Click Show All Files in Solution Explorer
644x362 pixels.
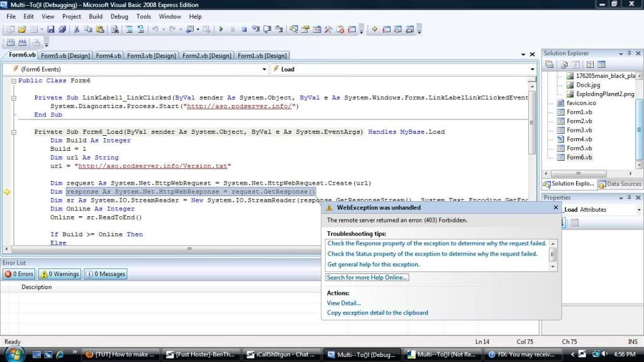(564, 65)
